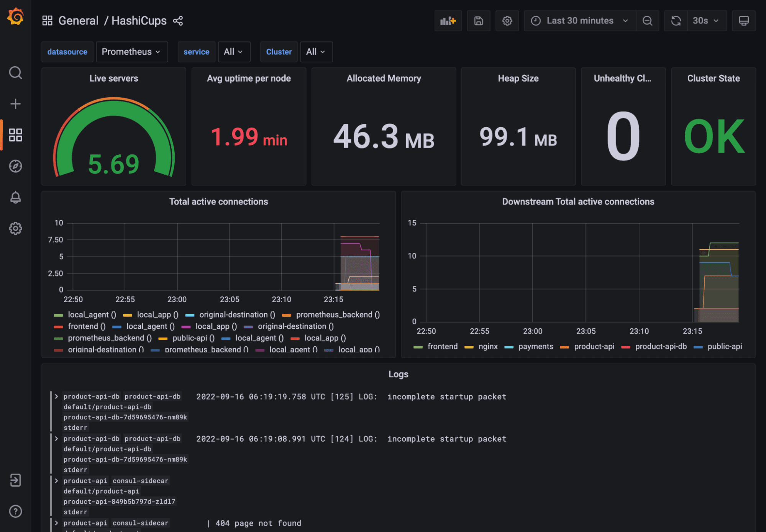Toggle the time range last 30 minutes
The width and height of the screenshot is (766, 532).
click(x=579, y=20)
